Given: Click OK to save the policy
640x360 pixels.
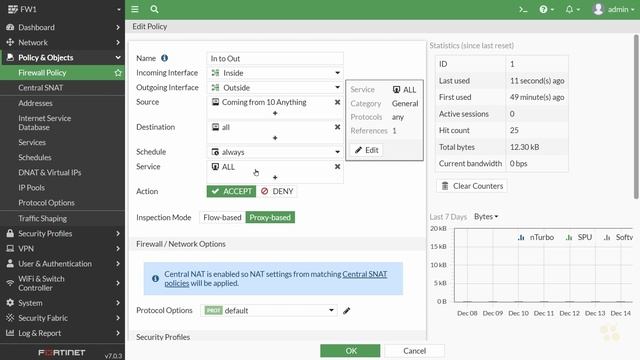Looking at the screenshot, I should point(350,351).
